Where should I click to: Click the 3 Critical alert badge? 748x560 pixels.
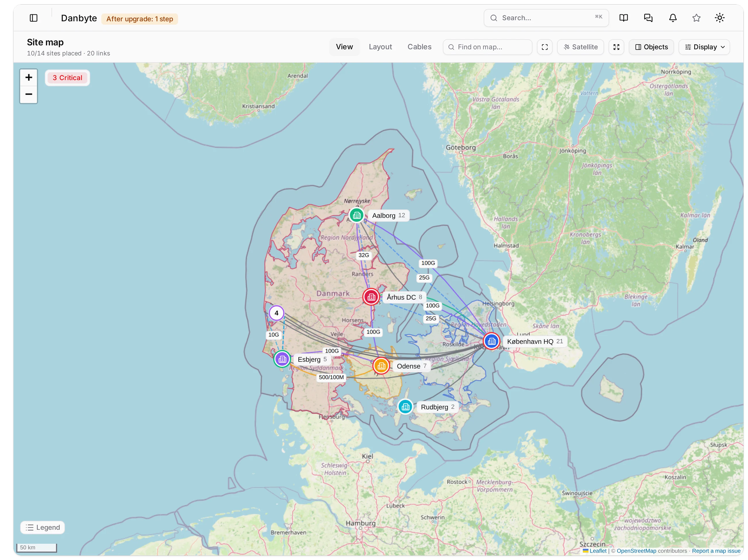click(x=67, y=78)
